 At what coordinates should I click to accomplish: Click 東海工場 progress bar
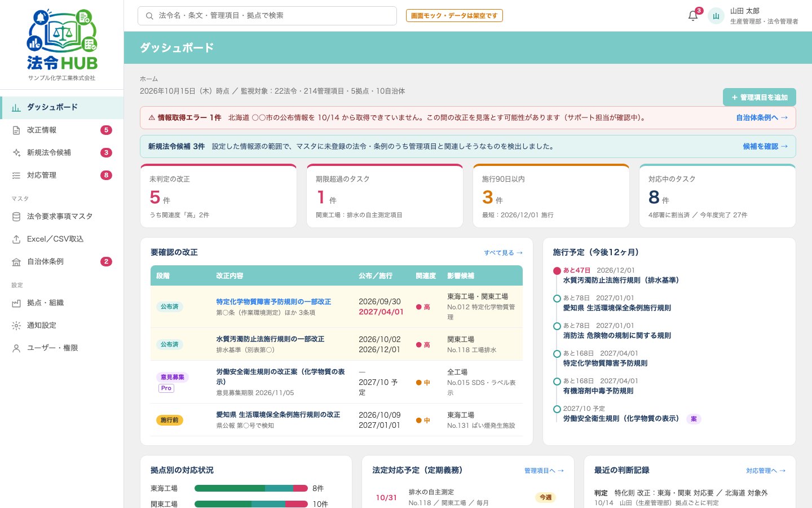pos(251,489)
